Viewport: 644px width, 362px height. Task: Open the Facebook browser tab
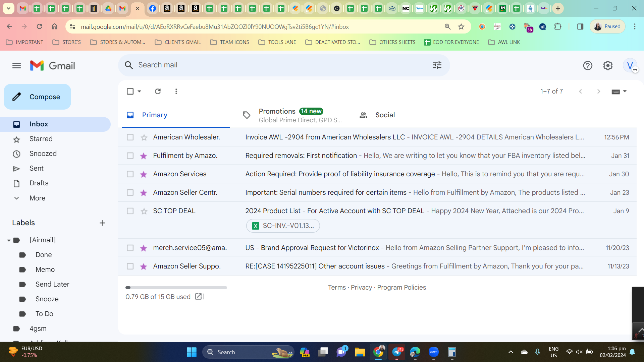152,8
